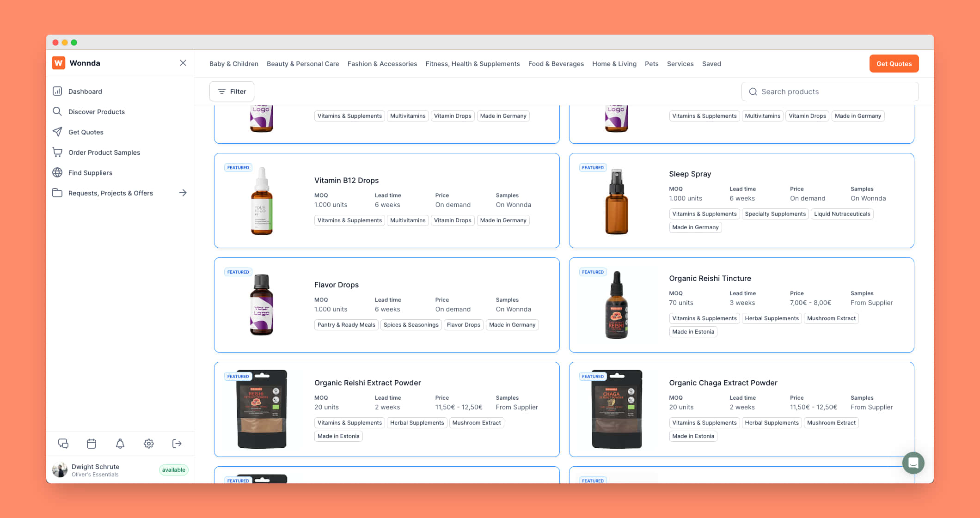Open the Baby & Children category
Screen dimensions: 980x518
point(234,64)
